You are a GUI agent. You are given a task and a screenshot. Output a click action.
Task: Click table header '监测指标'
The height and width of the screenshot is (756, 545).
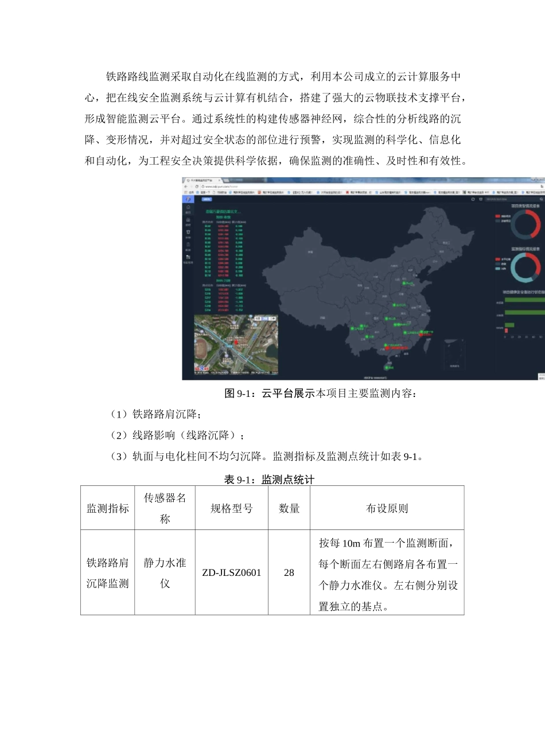click(108, 508)
